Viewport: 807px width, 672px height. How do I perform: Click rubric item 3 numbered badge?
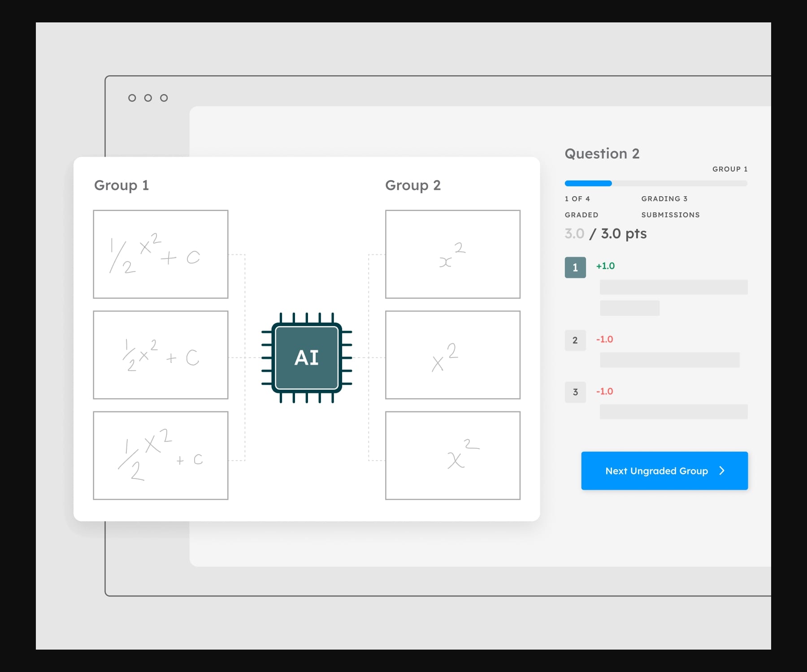click(x=575, y=392)
